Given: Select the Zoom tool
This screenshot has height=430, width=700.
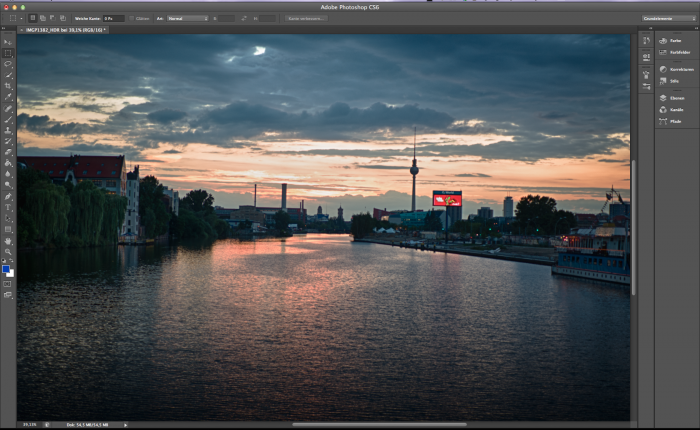Looking at the screenshot, I should [8, 252].
